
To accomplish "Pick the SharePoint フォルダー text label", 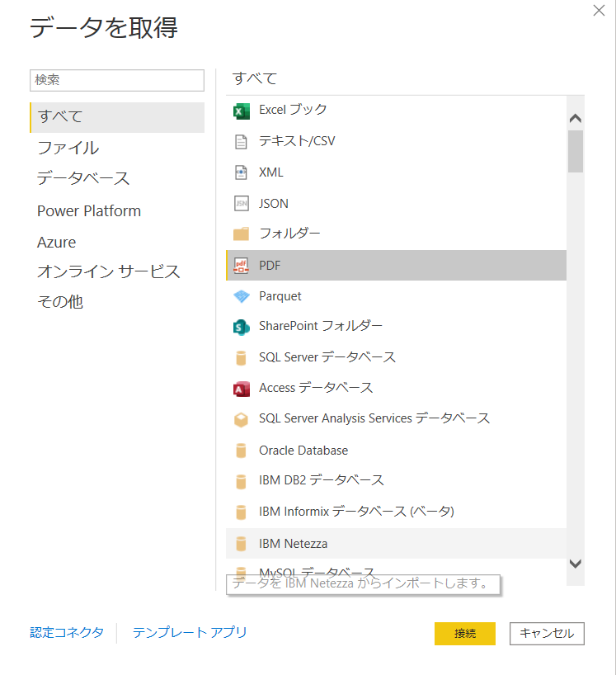I will pyautogui.click(x=321, y=326).
